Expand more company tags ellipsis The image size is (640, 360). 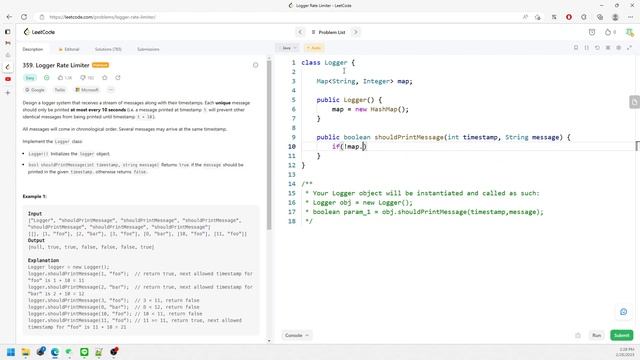click(111, 90)
